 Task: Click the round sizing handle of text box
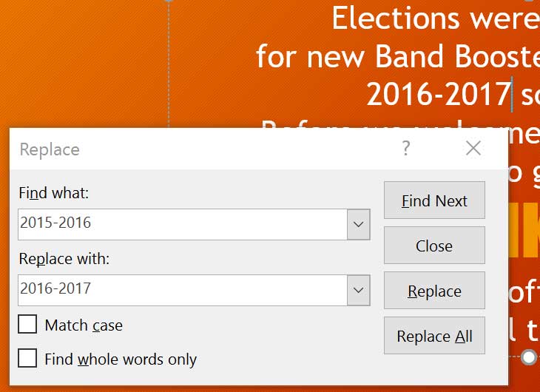(529, 357)
